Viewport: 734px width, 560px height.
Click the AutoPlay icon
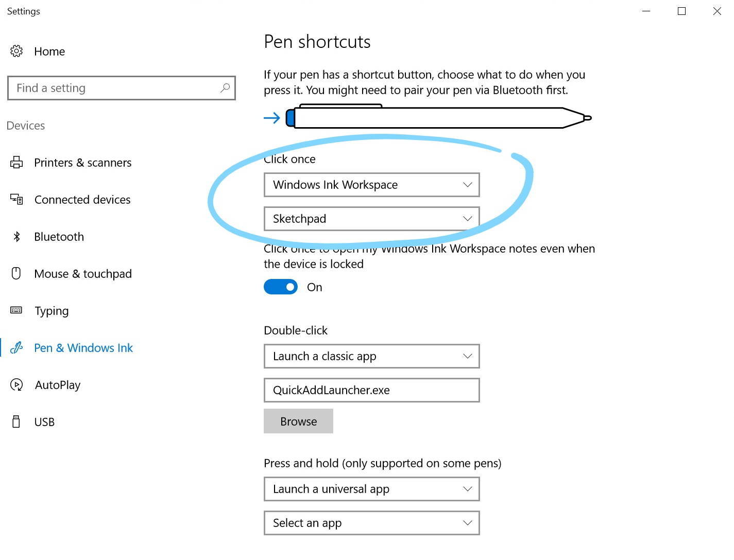[16, 384]
